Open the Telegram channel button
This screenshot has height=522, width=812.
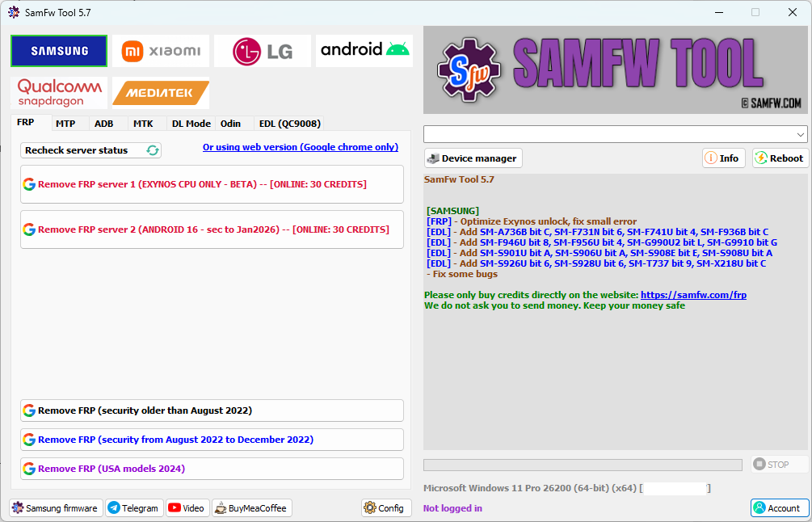[x=135, y=508]
